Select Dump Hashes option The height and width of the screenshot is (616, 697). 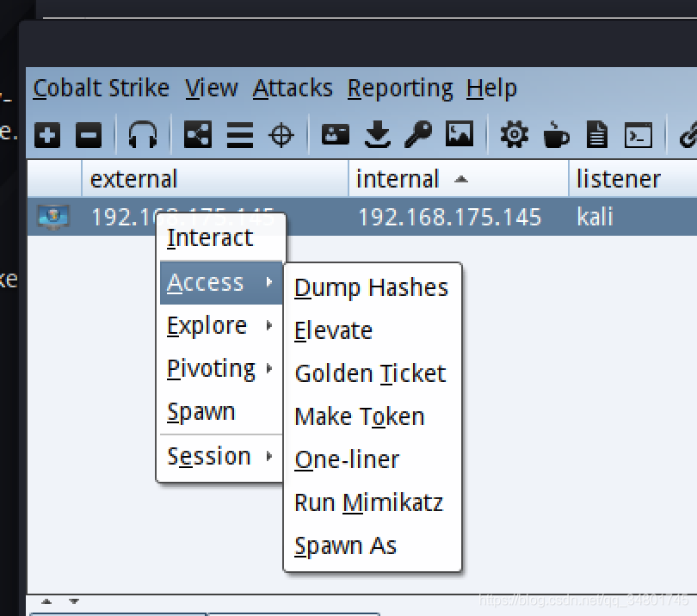[x=373, y=287]
